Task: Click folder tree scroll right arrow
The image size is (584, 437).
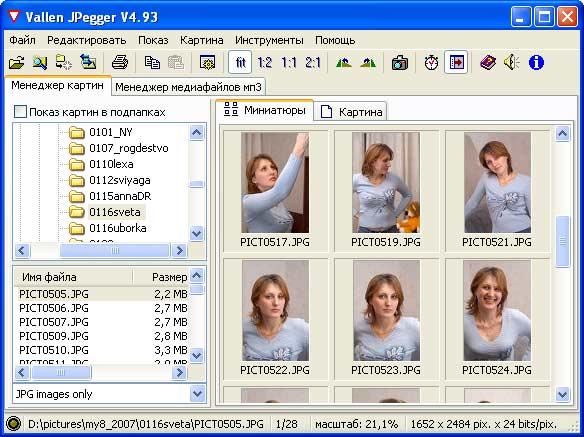Action: [x=180, y=250]
